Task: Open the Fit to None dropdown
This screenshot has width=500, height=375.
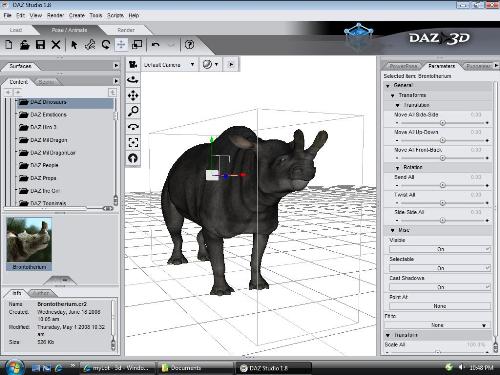Action: point(437,325)
